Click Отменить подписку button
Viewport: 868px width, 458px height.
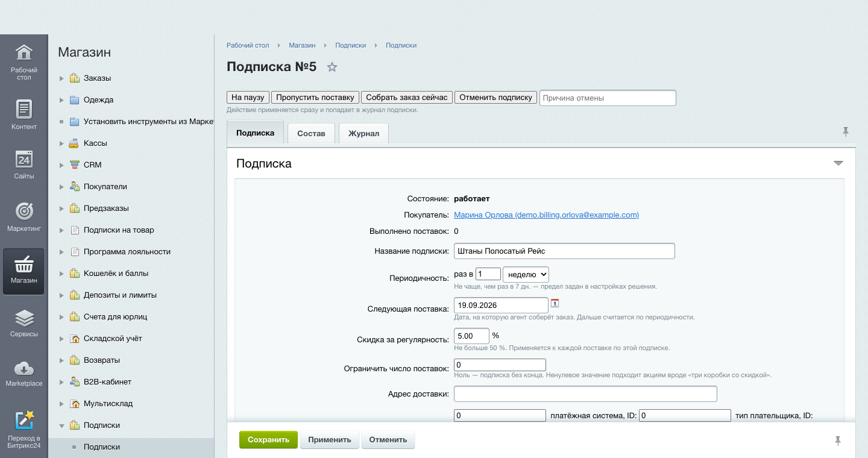tap(495, 97)
